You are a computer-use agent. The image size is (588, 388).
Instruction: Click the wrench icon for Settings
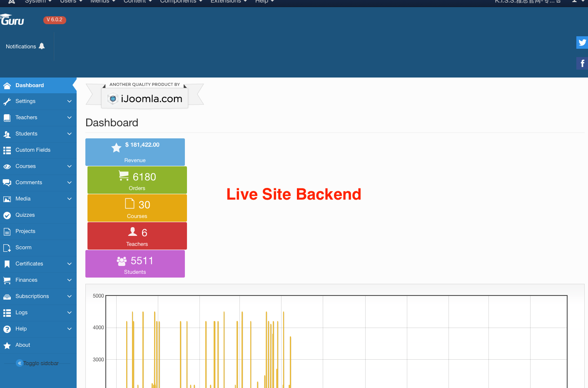(x=7, y=101)
